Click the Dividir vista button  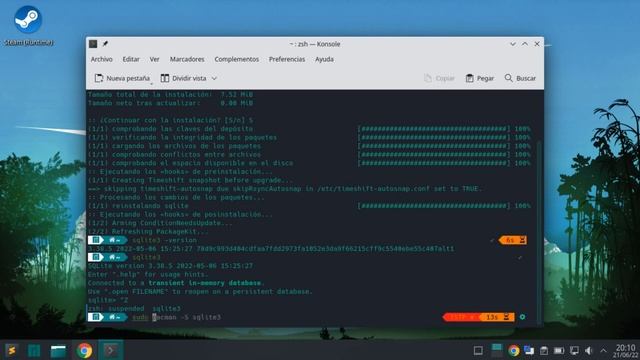183,78
